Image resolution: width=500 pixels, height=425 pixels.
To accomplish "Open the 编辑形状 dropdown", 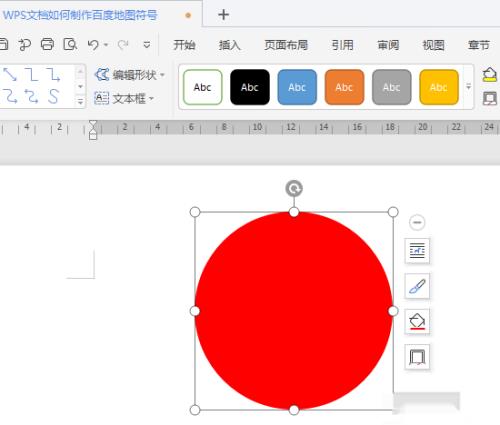I will (130, 75).
